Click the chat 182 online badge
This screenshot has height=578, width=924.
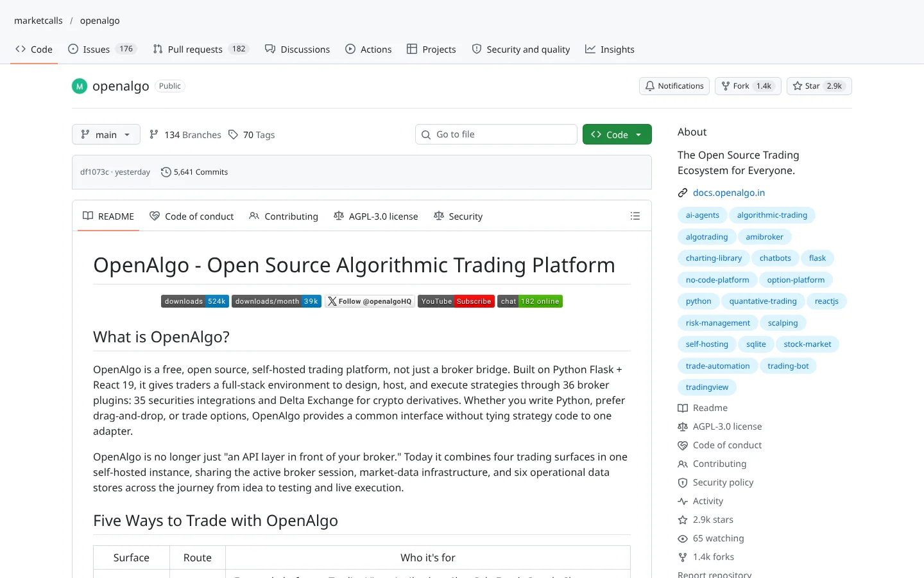click(x=530, y=301)
